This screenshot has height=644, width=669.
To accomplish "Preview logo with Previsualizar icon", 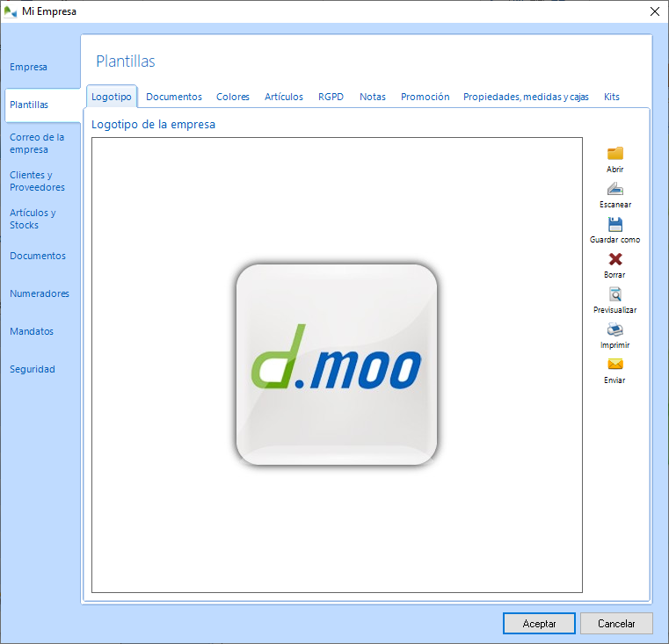I will coord(614,294).
